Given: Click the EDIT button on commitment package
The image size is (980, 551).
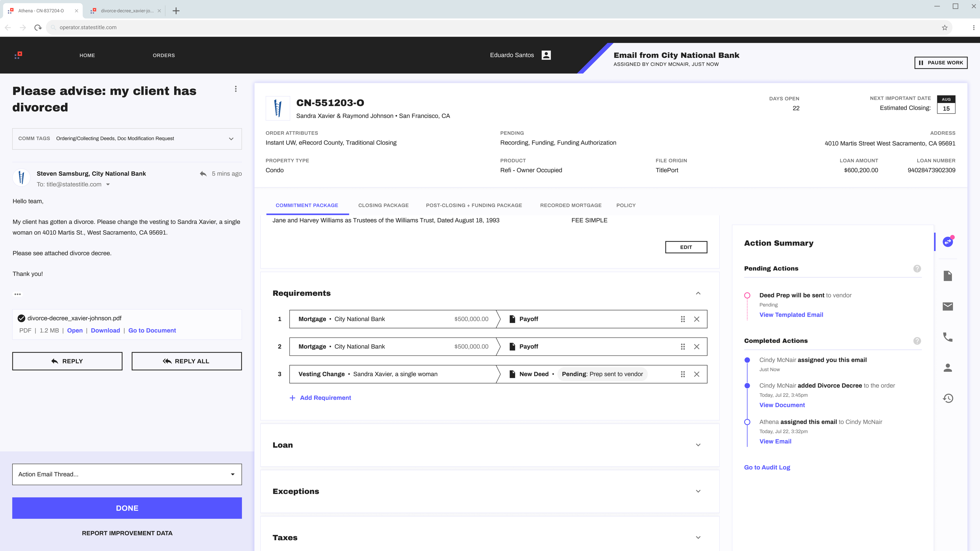Looking at the screenshot, I should pyautogui.click(x=686, y=247).
